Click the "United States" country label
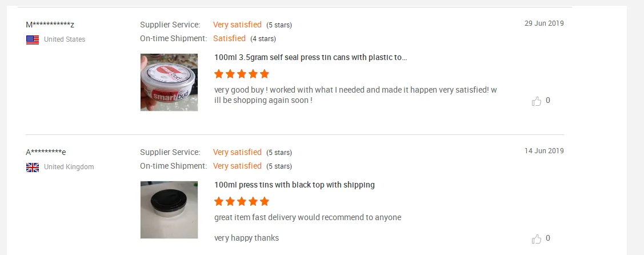This screenshot has height=255, width=644. tap(65, 39)
